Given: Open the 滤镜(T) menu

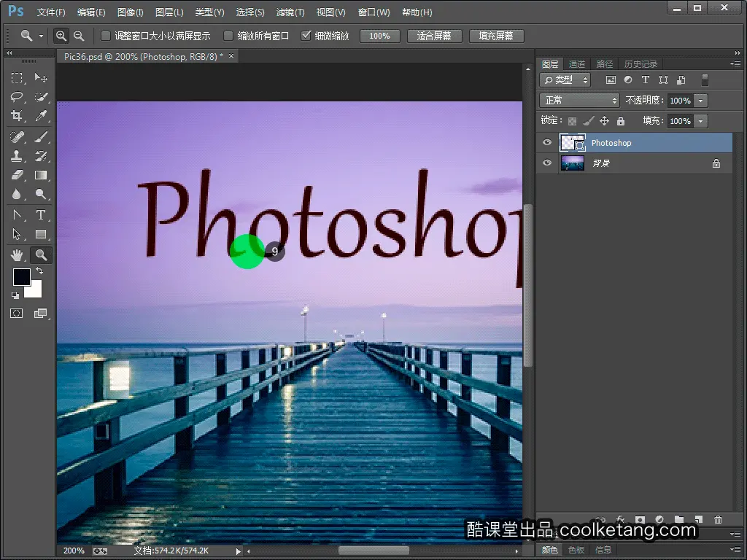Looking at the screenshot, I should coord(290,12).
